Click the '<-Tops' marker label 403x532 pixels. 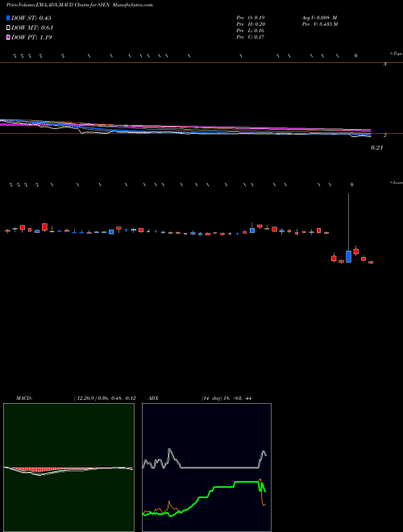397,54
